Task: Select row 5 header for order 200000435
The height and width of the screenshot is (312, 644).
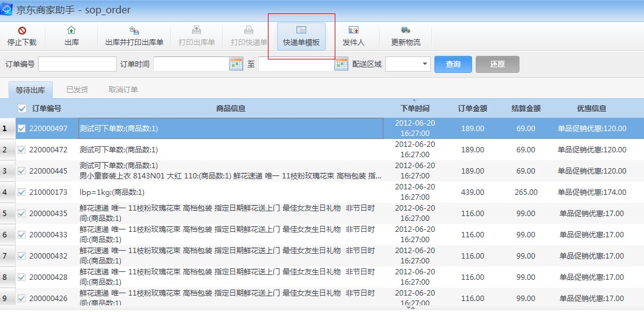Action: (5, 214)
